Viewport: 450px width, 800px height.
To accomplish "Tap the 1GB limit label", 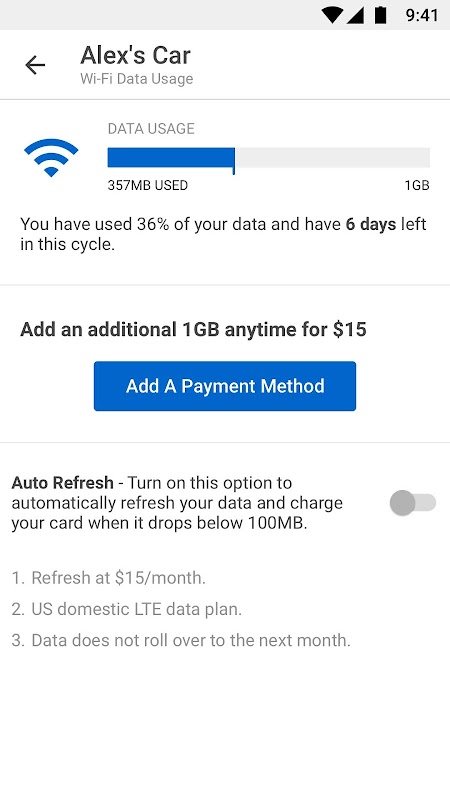I will (417, 185).
